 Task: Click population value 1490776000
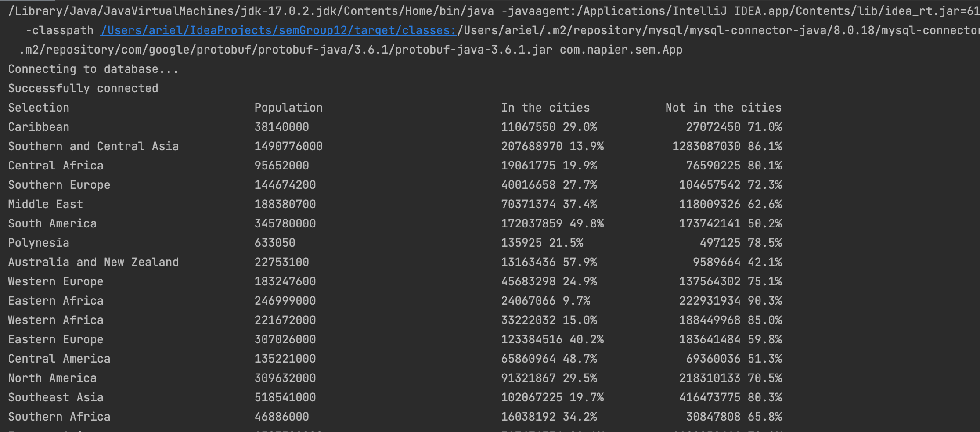pos(288,146)
